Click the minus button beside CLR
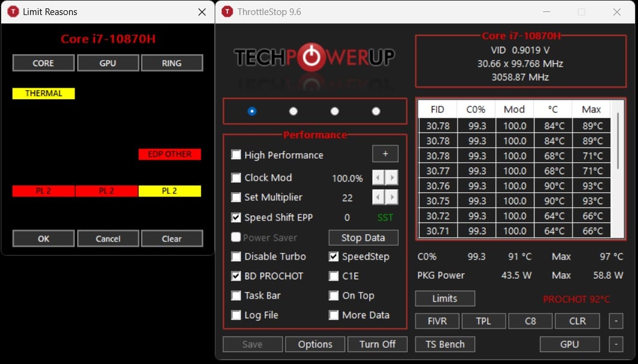This screenshot has width=638, height=364. click(x=616, y=321)
